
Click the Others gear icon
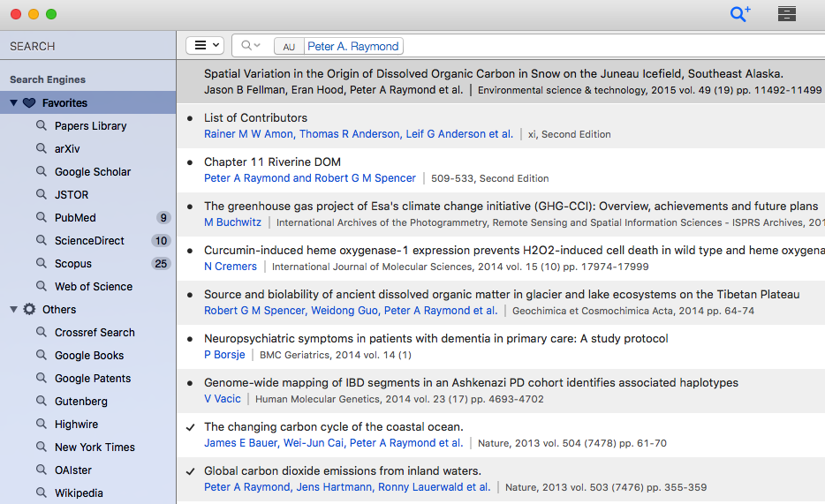[x=29, y=309]
